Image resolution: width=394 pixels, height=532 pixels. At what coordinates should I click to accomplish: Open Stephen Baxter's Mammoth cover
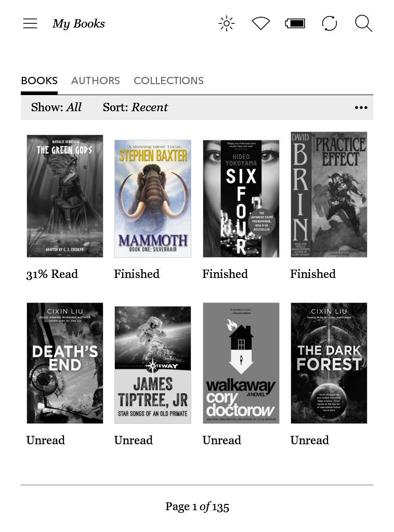point(153,198)
